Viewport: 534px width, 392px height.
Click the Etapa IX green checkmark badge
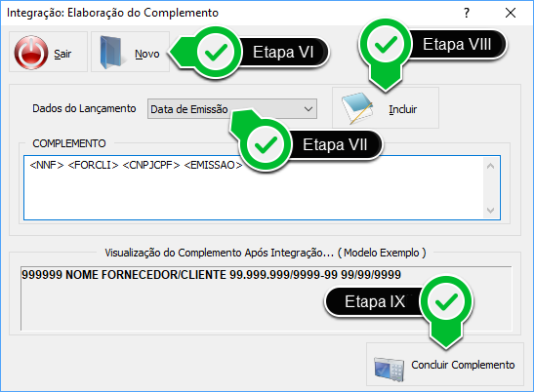click(446, 302)
